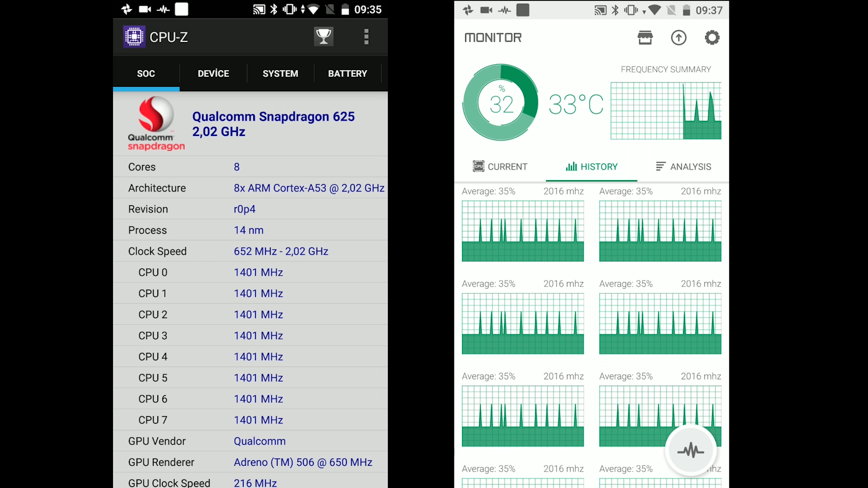Switch to DEVICE tab in CPU-Z
Image resolution: width=868 pixels, height=488 pixels.
213,73
